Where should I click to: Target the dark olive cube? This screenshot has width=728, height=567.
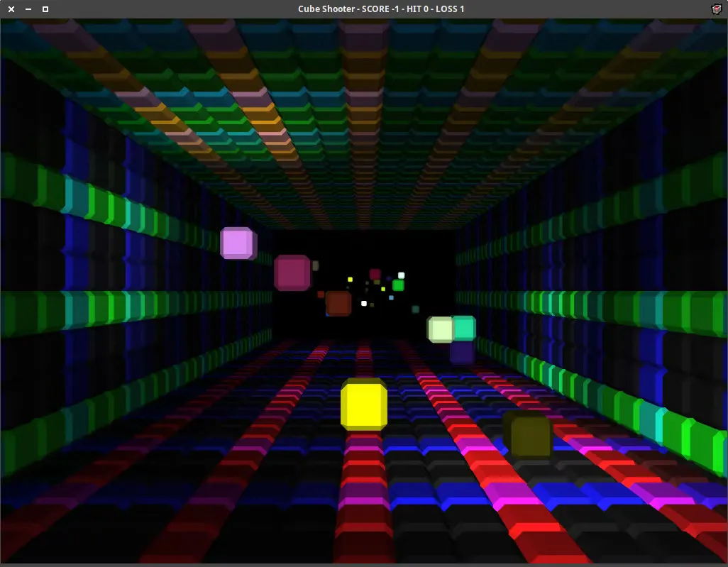coord(528,435)
